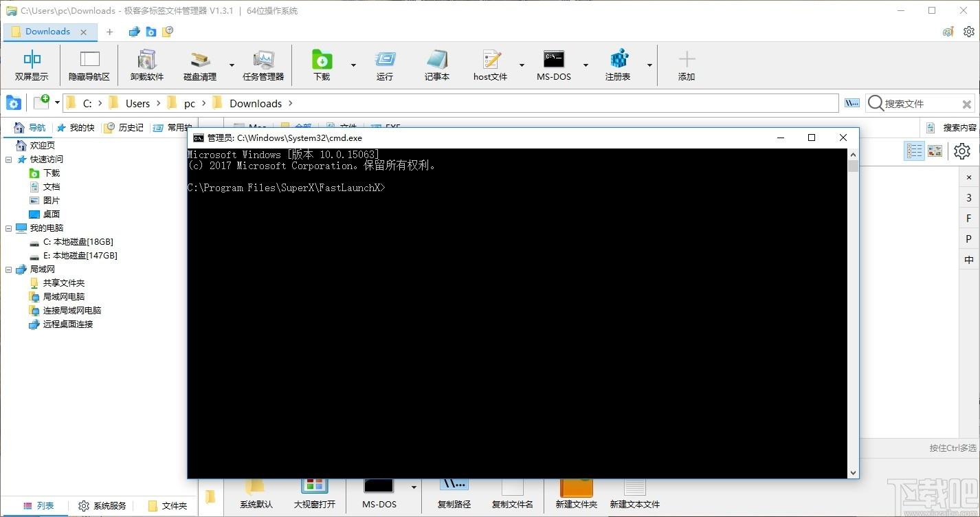Launch MS-DOS from the top toolbar
Viewport: 980px width, 517px height.
(x=554, y=65)
